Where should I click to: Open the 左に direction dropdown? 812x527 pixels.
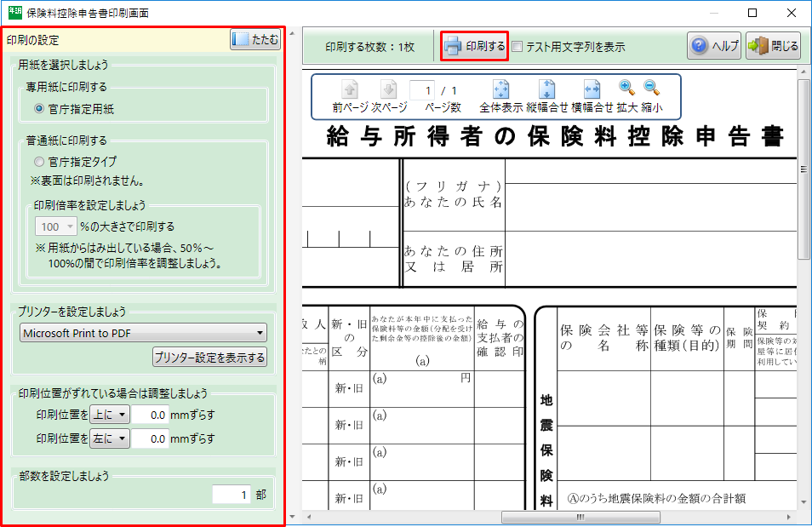pyautogui.click(x=110, y=439)
